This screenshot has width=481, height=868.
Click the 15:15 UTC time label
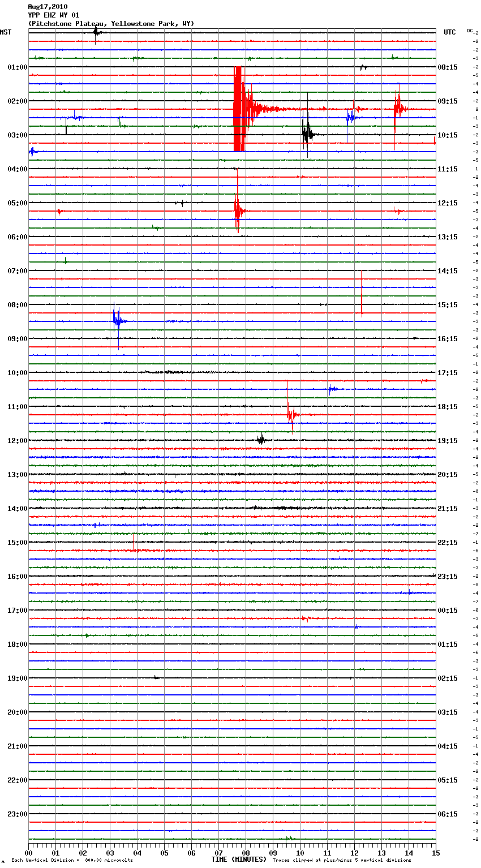[448, 304]
